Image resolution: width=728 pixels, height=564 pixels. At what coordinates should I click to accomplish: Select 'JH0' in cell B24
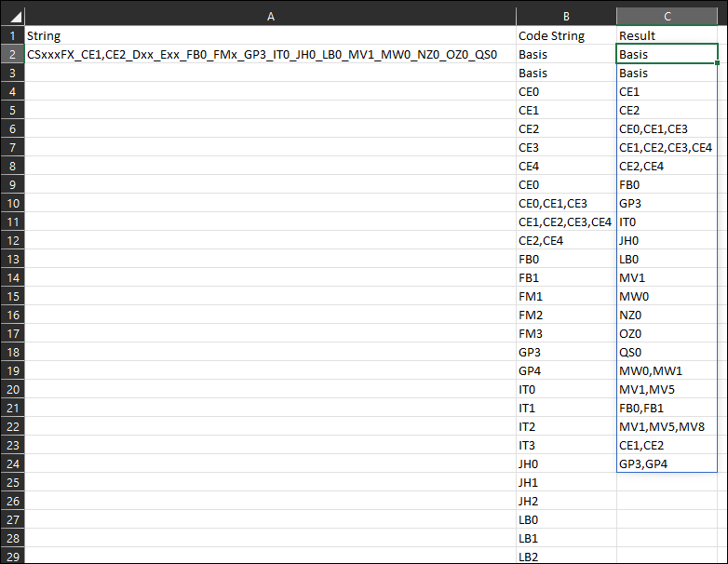click(566, 463)
